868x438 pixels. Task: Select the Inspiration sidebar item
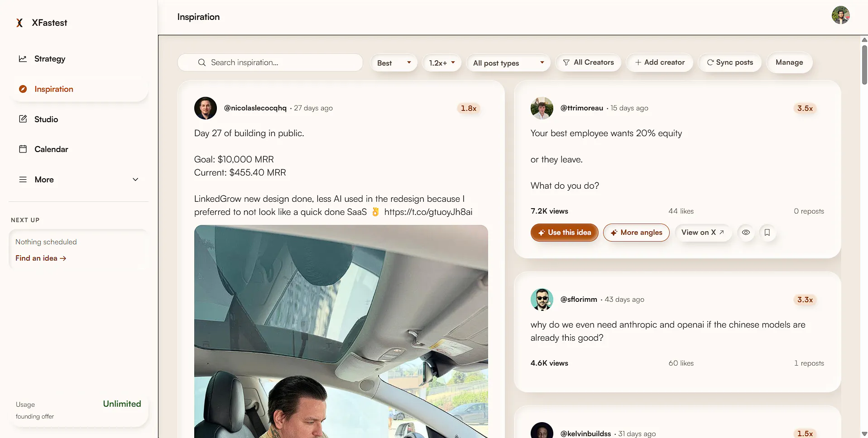78,89
